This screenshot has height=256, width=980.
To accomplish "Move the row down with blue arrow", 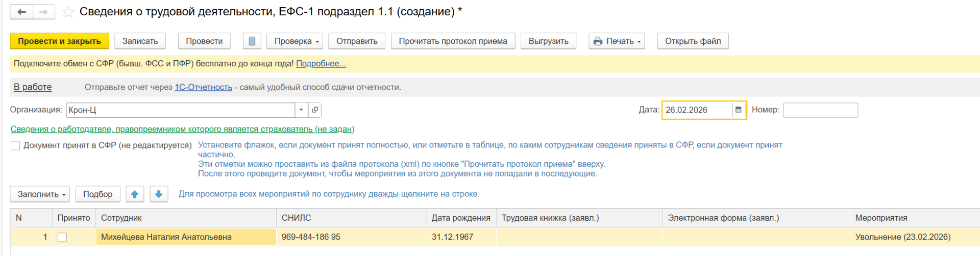I will [159, 194].
